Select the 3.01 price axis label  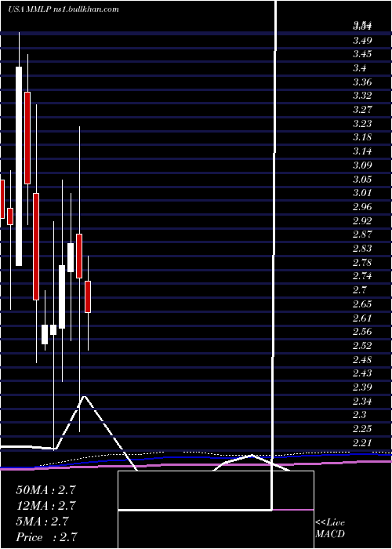tap(362, 193)
